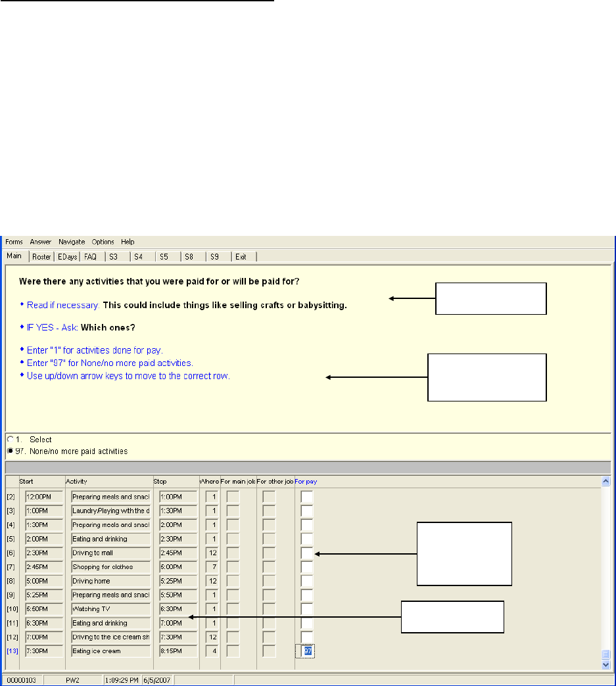Click the [6] row number label
Image resolution: width=616 pixels, height=686 pixels.
click(11, 553)
